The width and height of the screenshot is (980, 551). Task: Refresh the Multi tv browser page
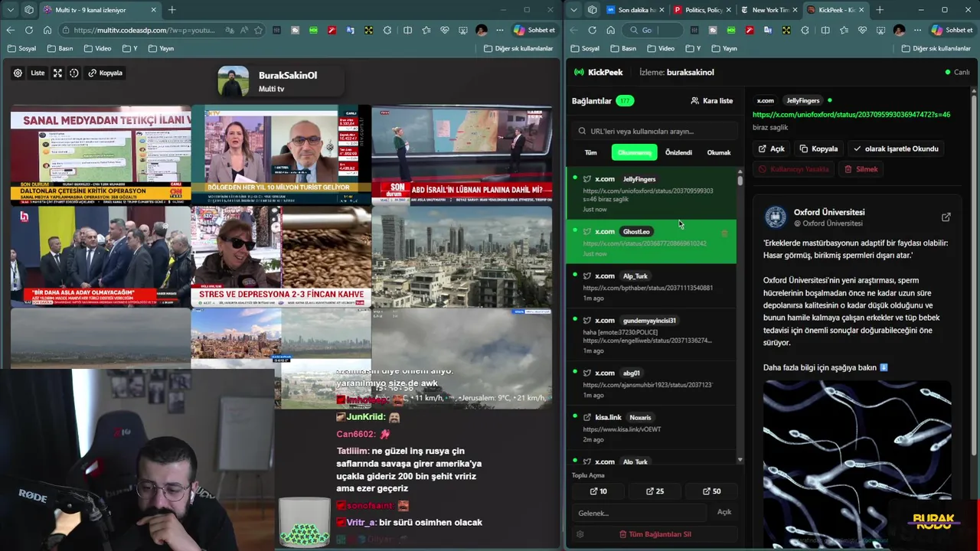pyautogui.click(x=29, y=30)
